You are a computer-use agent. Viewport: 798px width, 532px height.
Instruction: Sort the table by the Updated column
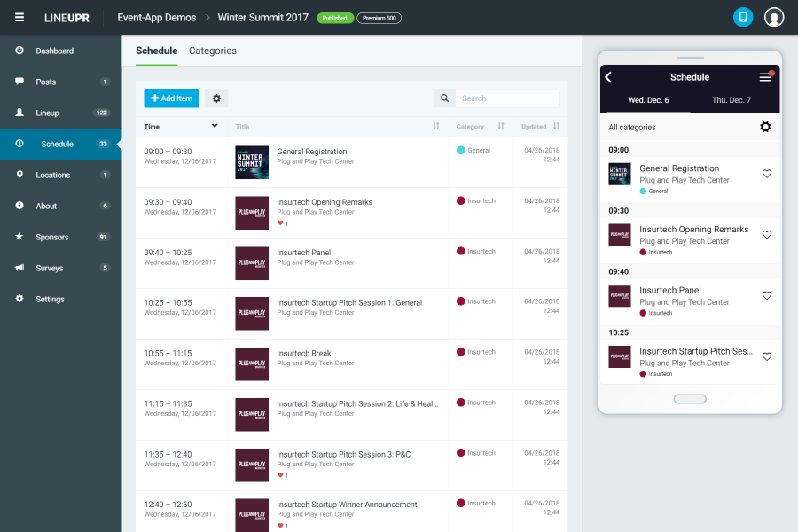(558, 127)
